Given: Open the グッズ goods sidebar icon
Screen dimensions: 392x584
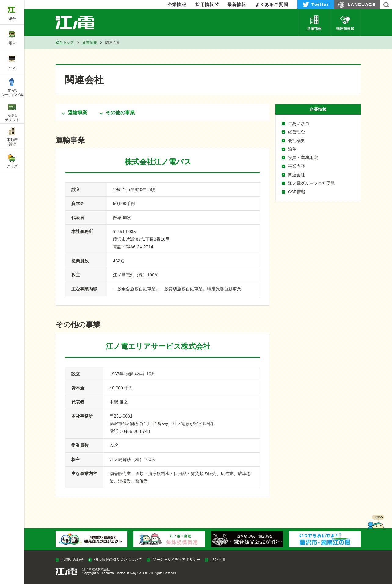Looking at the screenshot, I should (x=12, y=161).
